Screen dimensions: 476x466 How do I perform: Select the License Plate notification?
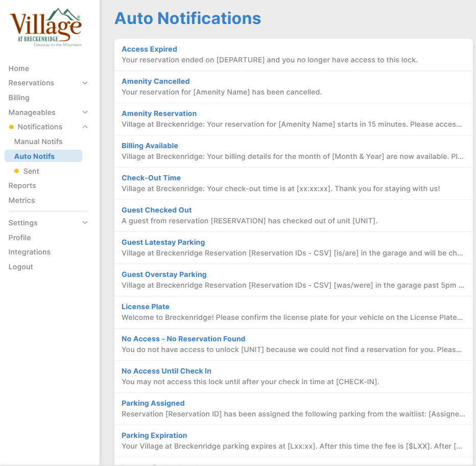point(146,307)
